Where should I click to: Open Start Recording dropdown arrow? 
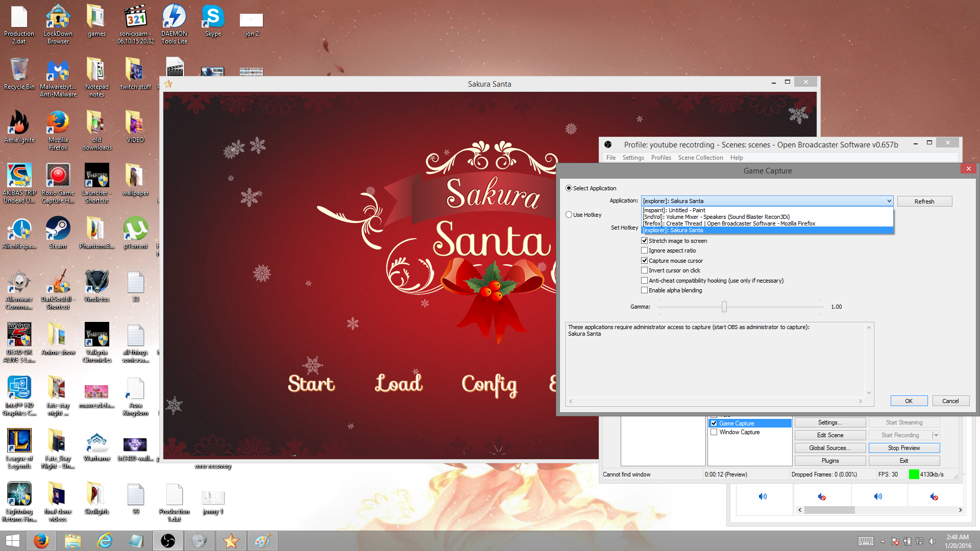coord(936,435)
